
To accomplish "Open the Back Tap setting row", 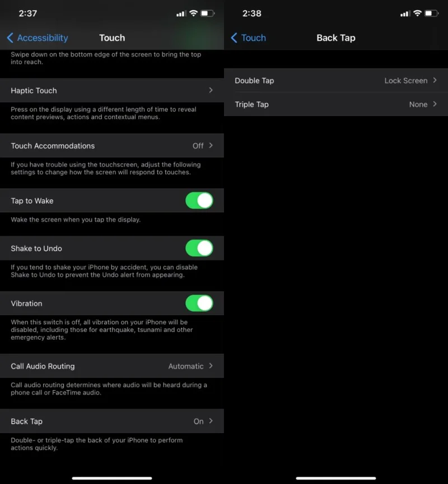I will tap(112, 421).
